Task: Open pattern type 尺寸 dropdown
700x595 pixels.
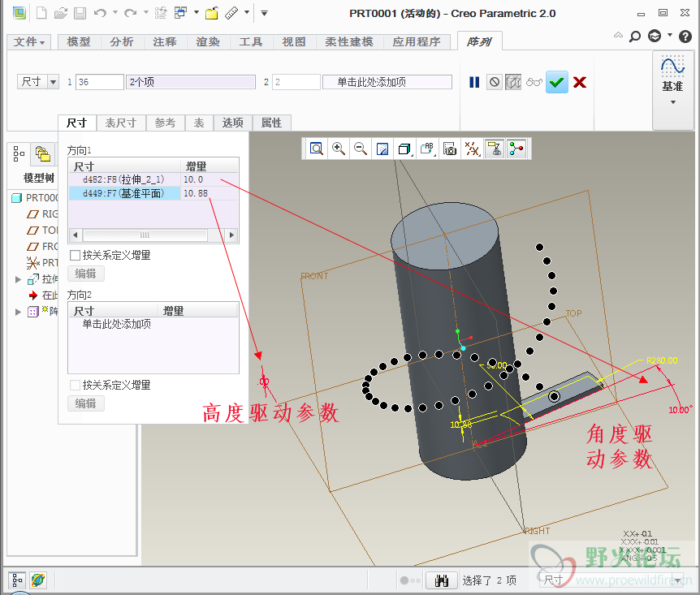Action: coord(53,82)
